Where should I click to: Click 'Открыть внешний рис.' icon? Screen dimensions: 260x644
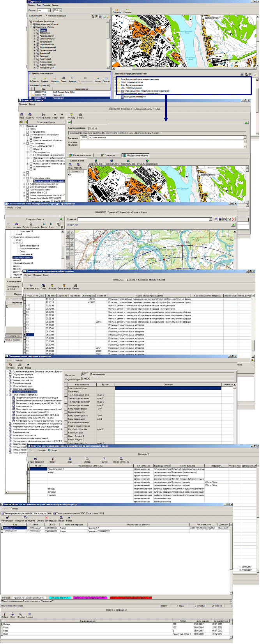[x=147, y=161]
